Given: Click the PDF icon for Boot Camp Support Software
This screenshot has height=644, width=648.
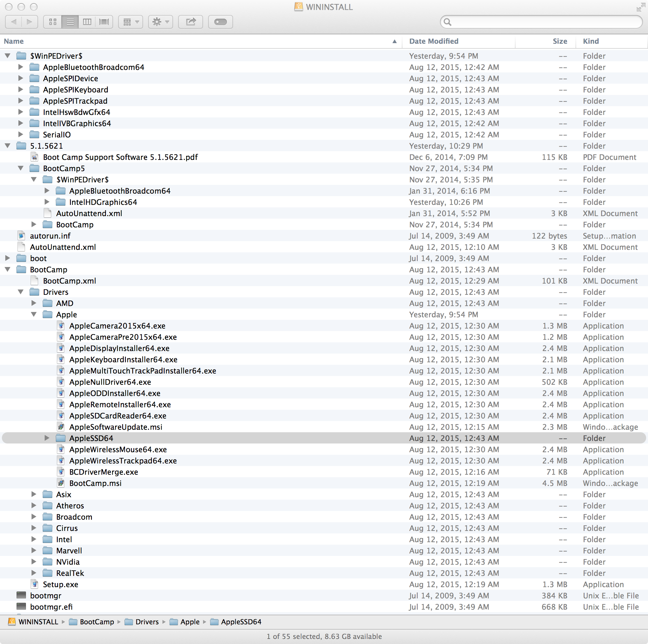Looking at the screenshot, I should [x=34, y=157].
